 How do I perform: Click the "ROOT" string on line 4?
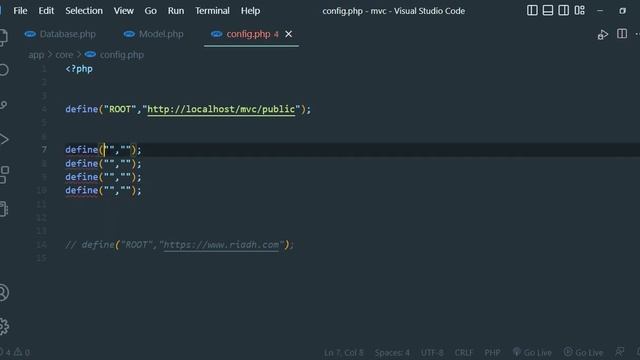(120, 109)
